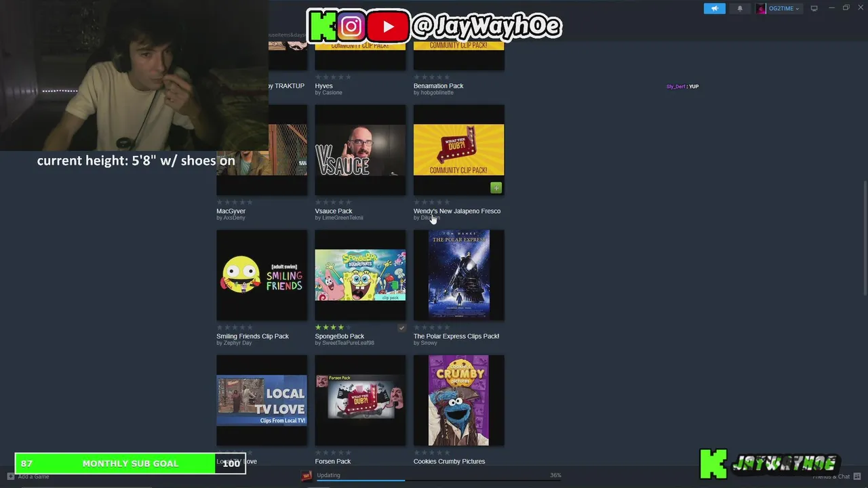Open author hobgoblinette's profile link
The height and width of the screenshot is (488, 868).
coord(437,93)
